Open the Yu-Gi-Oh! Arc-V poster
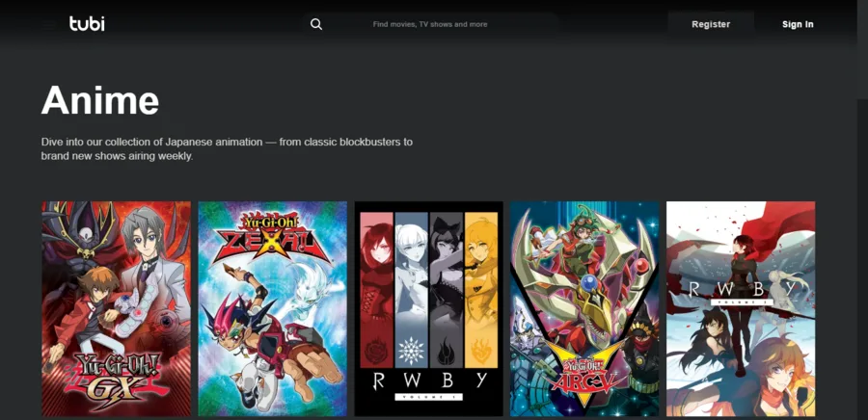 584,308
